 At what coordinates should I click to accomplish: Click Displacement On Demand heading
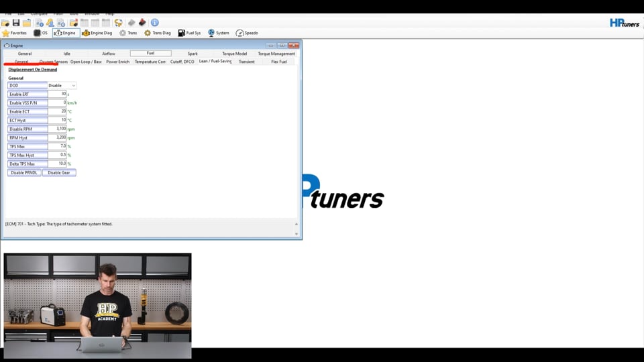(x=32, y=69)
